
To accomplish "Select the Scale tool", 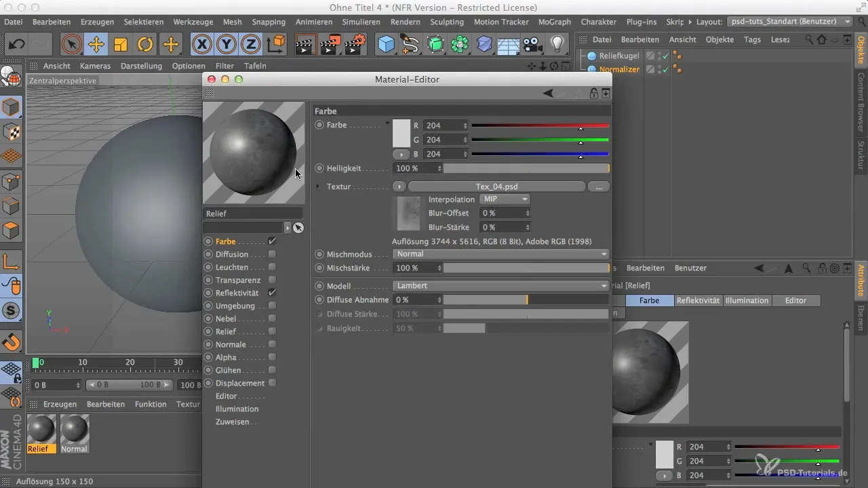I will tap(121, 45).
